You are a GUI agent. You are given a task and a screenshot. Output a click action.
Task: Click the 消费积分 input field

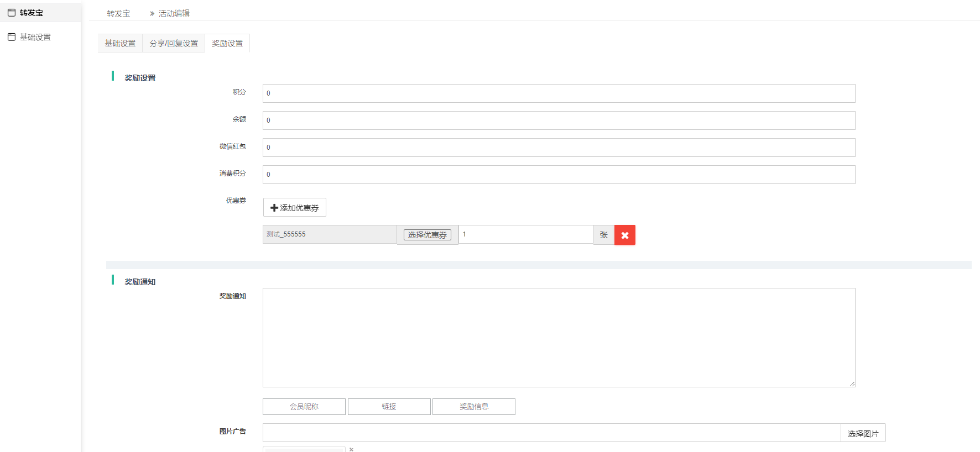tap(559, 175)
